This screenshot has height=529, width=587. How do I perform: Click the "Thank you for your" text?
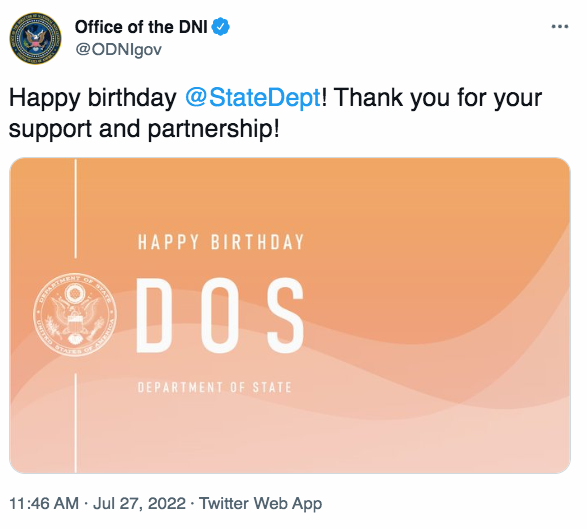pos(438,98)
